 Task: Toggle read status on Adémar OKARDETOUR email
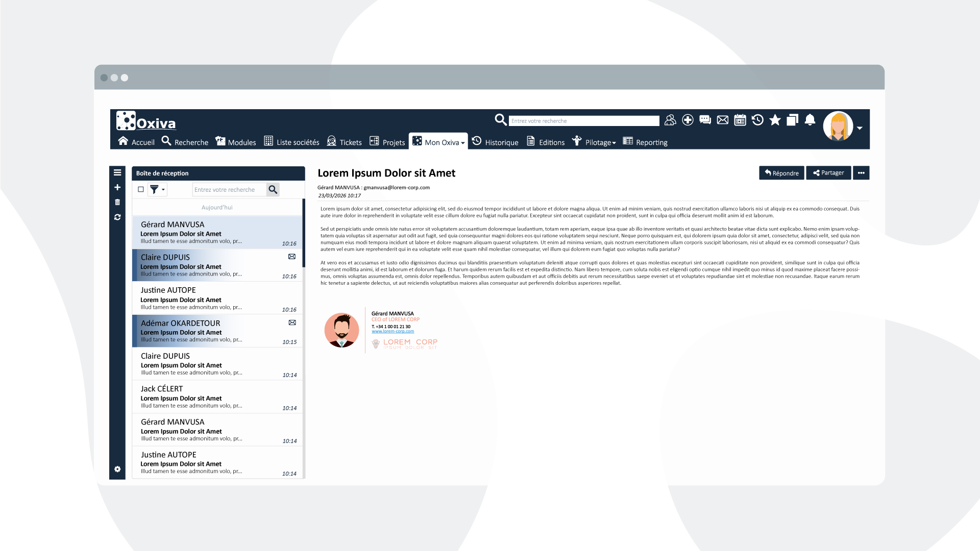coord(291,322)
